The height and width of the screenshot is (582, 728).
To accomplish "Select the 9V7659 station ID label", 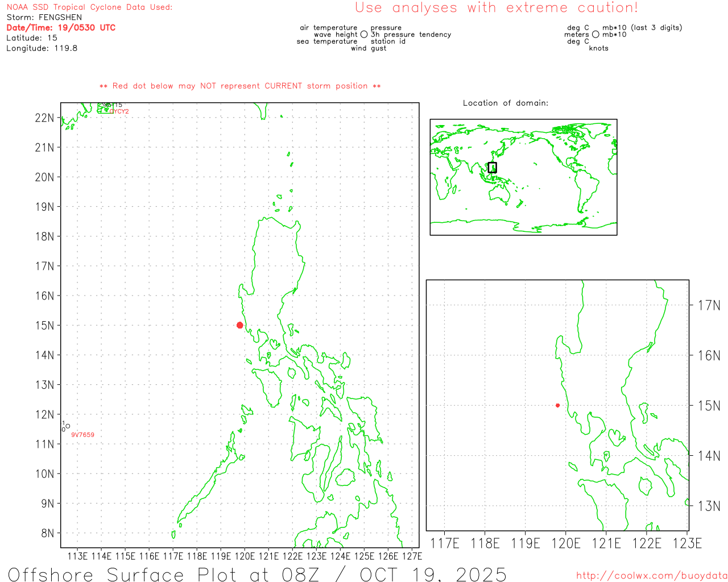I will [x=82, y=435].
